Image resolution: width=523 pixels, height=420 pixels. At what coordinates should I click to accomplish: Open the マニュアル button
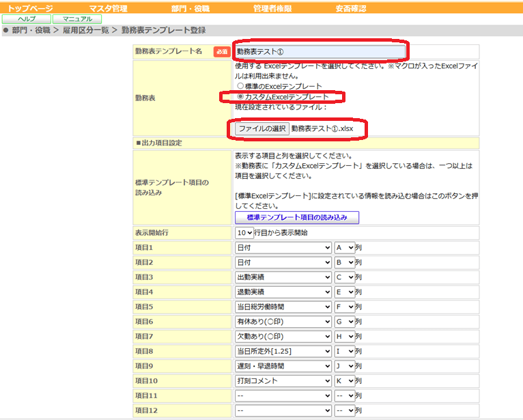(77, 19)
